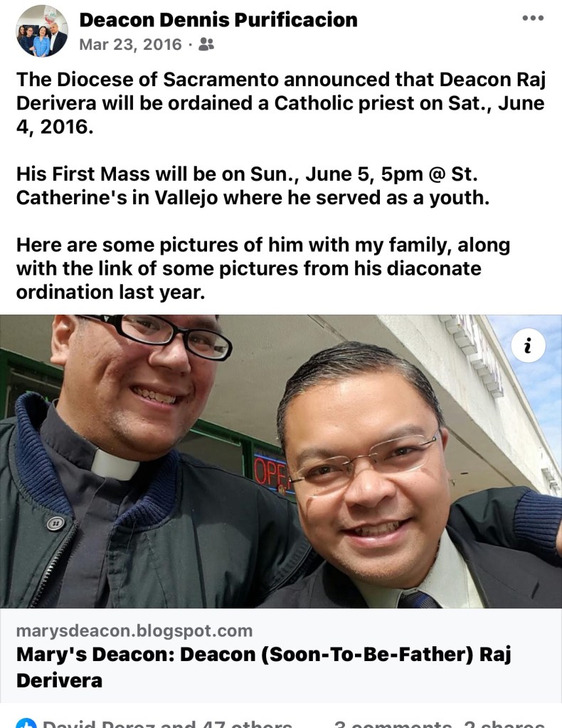Click the post text about Diocese of Sacramento

point(281,102)
